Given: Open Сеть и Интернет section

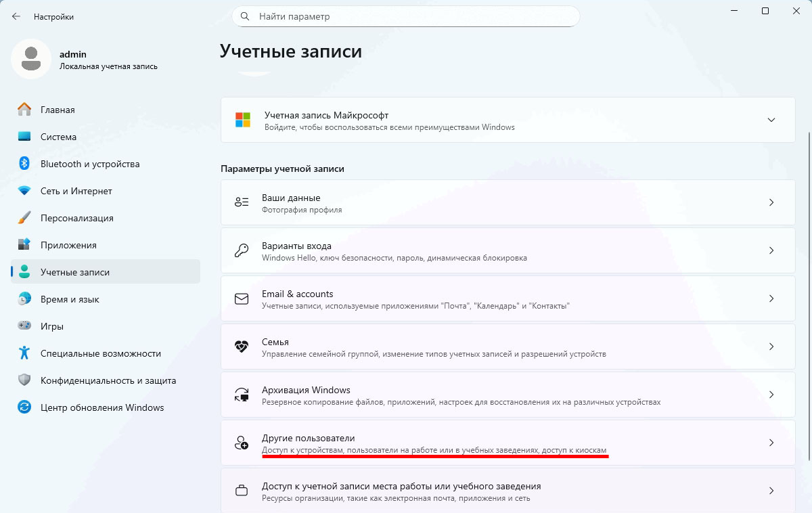Looking at the screenshot, I should (106, 191).
